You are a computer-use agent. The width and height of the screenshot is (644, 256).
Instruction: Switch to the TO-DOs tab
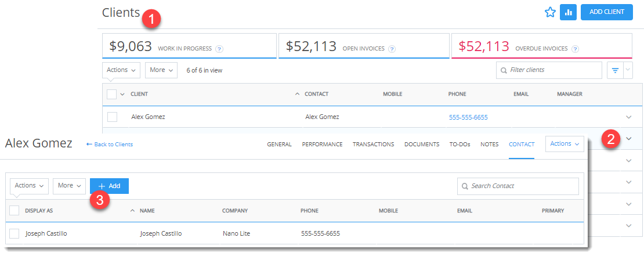[460, 144]
